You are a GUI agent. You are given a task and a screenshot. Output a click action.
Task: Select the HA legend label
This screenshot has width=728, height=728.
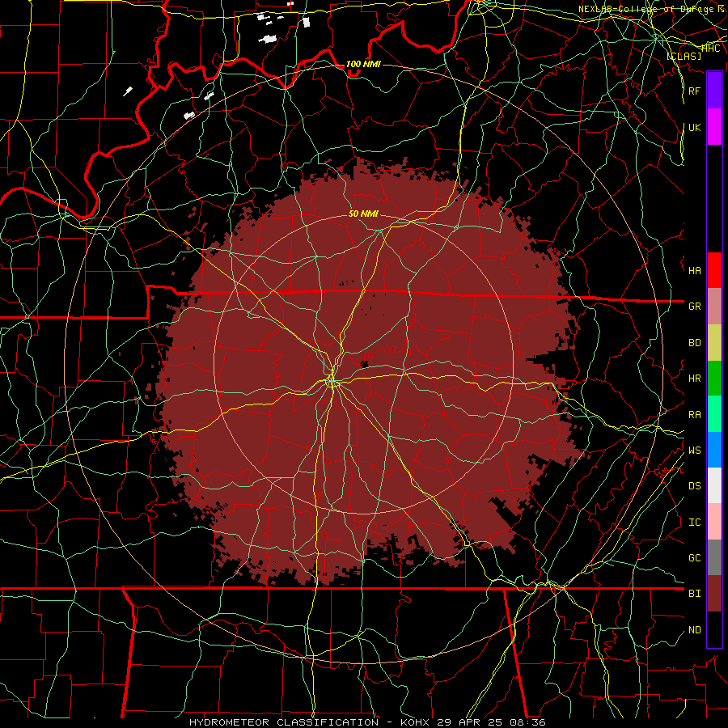coord(694,271)
